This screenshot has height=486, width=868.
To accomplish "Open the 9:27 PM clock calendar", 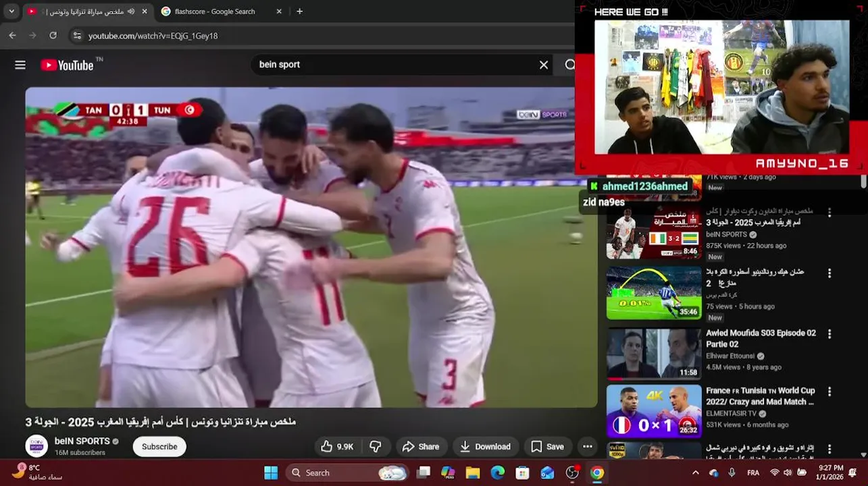I will pyautogui.click(x=829, y=472).
